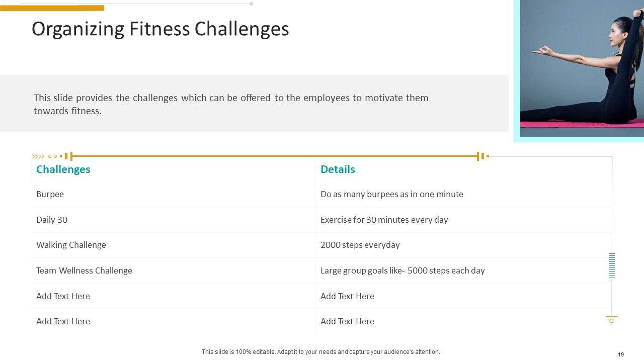This screenshot has width=644, height=362.
Task: Click the orange chevron arrows above the table
Action: (x=38, y=156)
